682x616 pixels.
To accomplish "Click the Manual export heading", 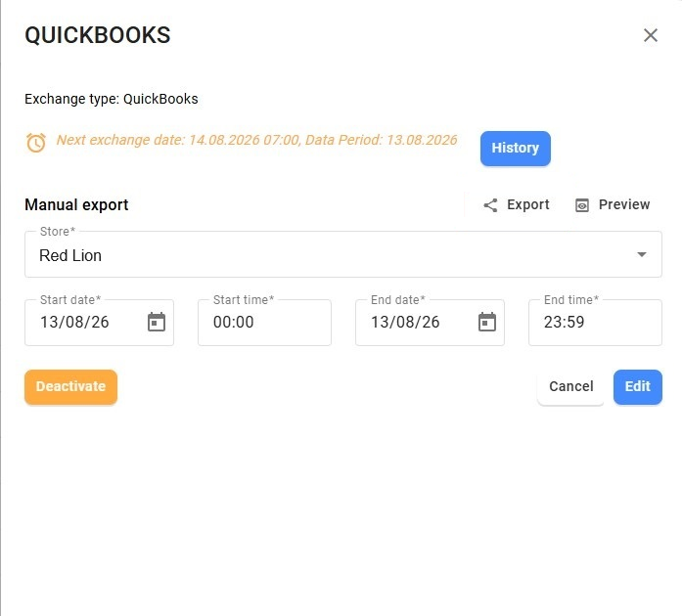I will [76, 204].
